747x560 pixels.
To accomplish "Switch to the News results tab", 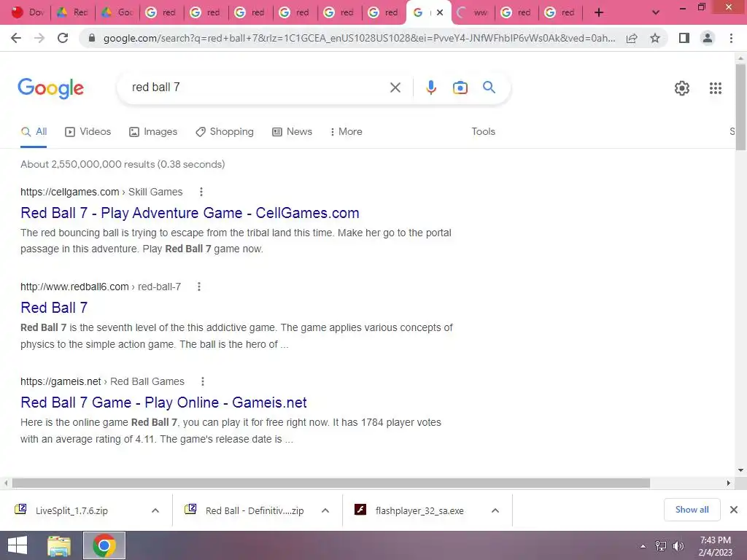I will point(292,132).
